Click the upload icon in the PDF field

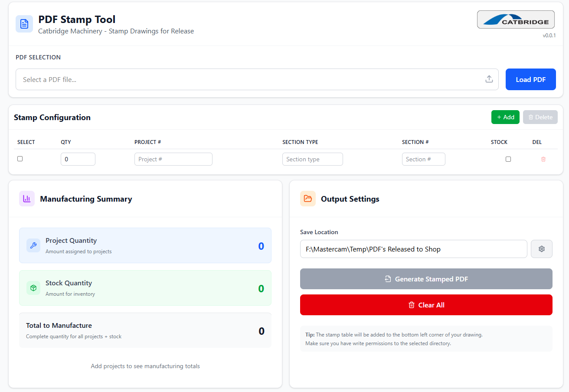tap(489, 79)
